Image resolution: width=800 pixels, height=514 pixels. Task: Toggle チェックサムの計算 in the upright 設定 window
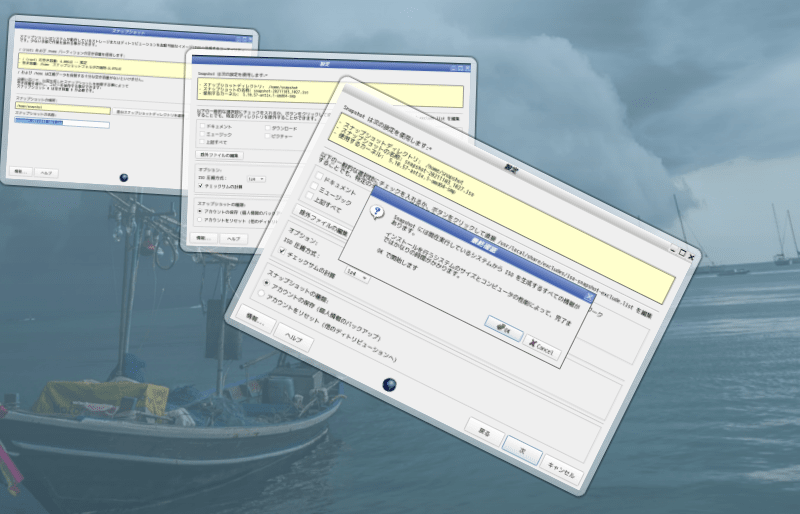(201, 186)
